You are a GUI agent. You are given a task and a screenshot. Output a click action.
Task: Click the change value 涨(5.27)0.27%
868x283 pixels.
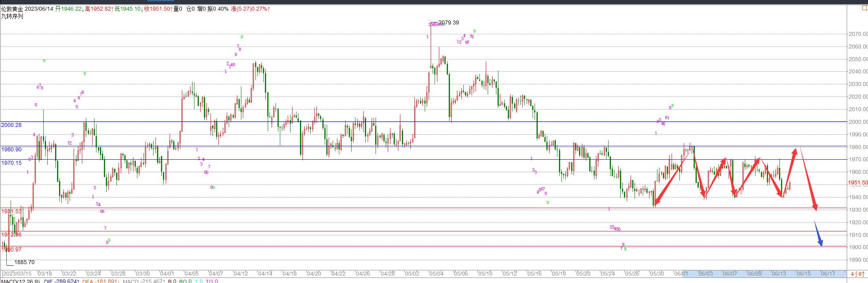250,9
